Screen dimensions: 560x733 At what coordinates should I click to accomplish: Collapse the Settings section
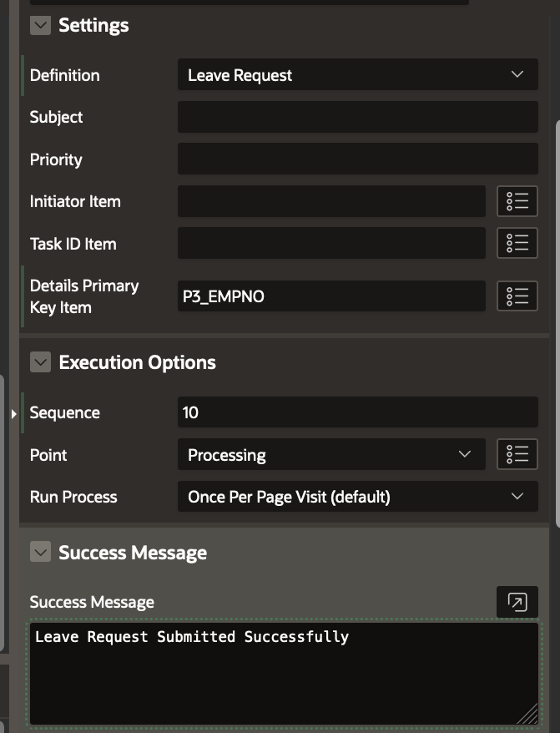pyautogui.click(x=40, y=25)
